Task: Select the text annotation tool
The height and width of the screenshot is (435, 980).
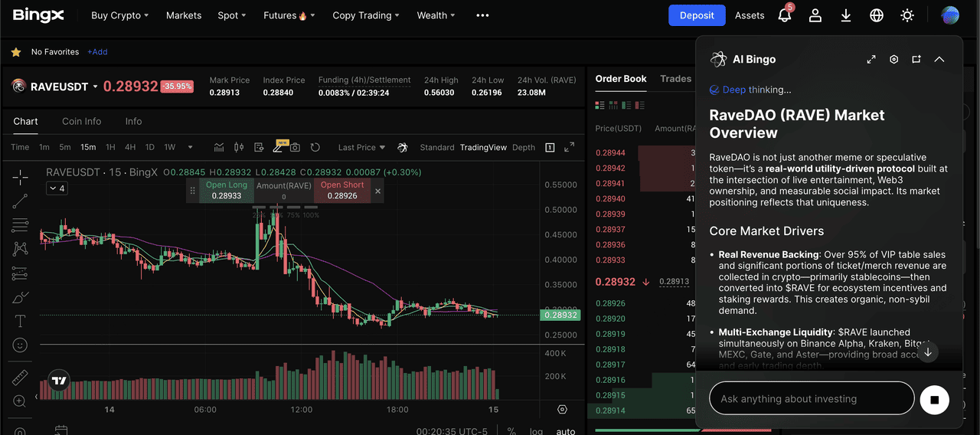Action: pyautogui.click(x=21, y=321)
